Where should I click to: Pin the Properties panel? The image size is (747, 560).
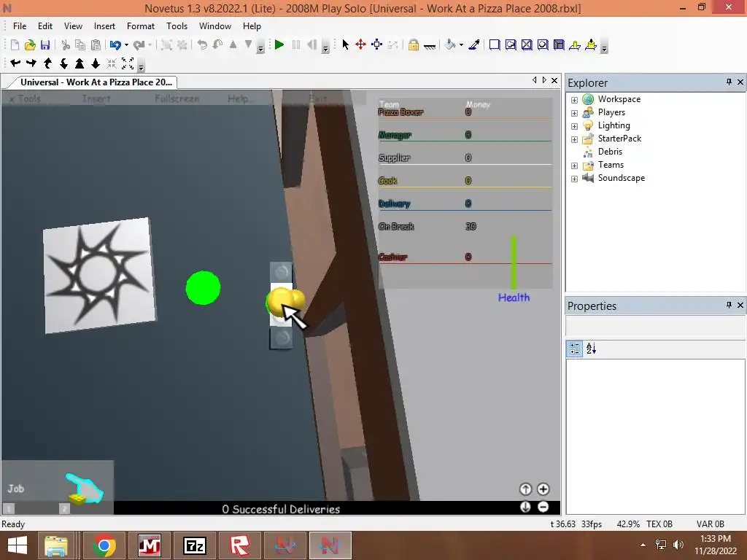click(729, 305)
